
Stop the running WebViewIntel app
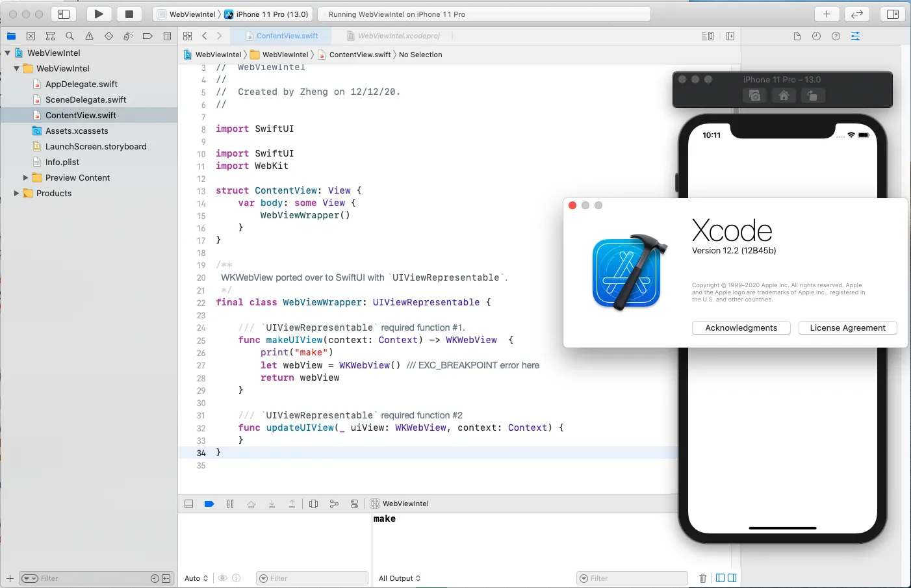tap(129, 14)
